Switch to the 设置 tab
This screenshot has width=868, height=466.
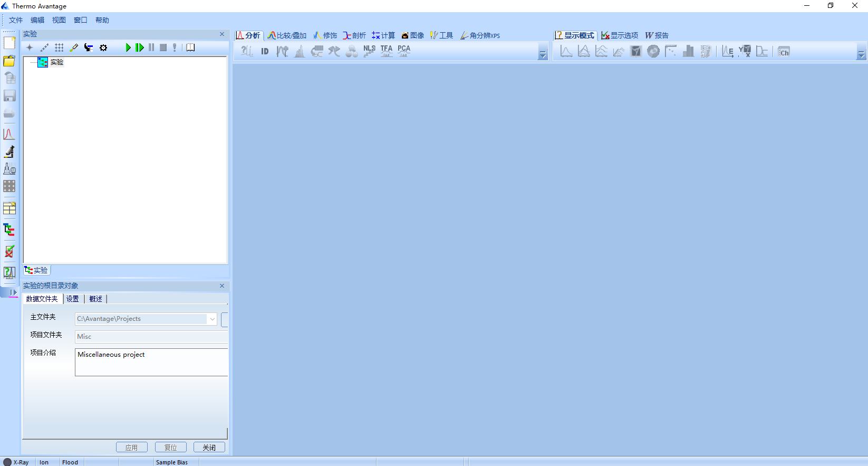click(x=73, y=299)
